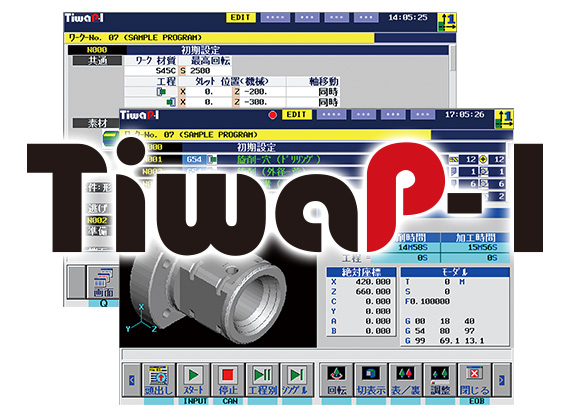Select the EDIT mode indicator in back window
Image resolution: width=568 pixels, height=420 pixels.
241,17
